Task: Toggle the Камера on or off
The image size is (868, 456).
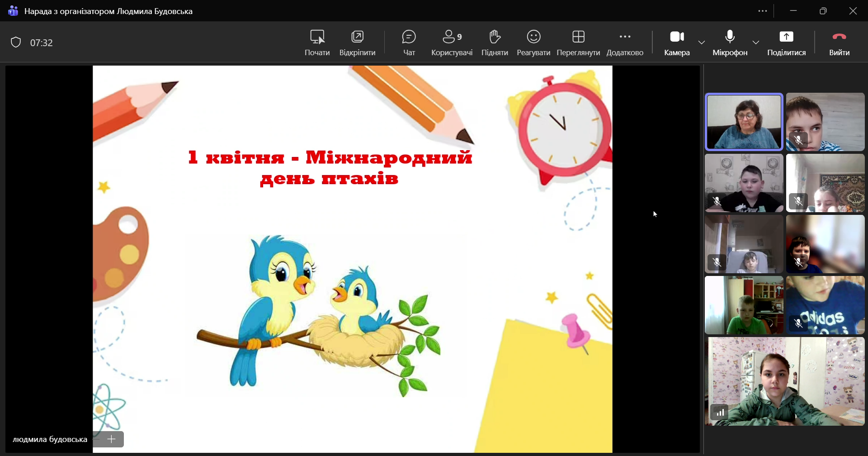Action: pos(677,43)
